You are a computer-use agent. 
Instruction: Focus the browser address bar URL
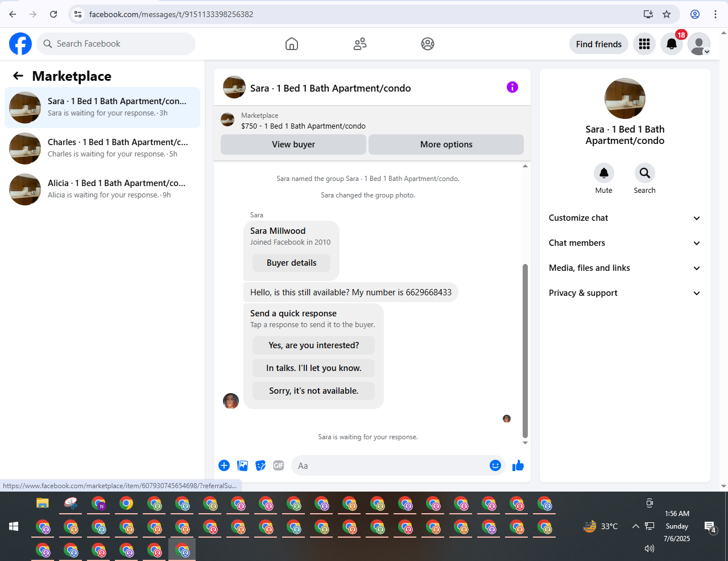click(x=171, y=14)
